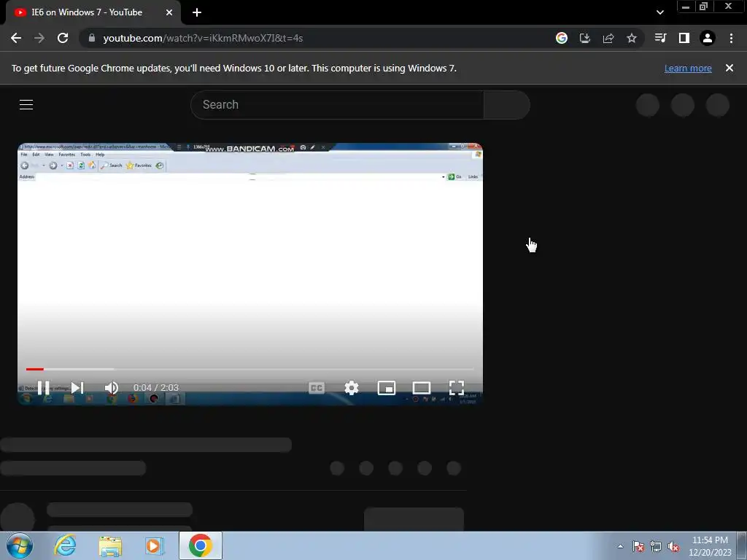This screenshot has width=747, height=560.
Task: Mute the video volume
Action: [x=112, y=388]
